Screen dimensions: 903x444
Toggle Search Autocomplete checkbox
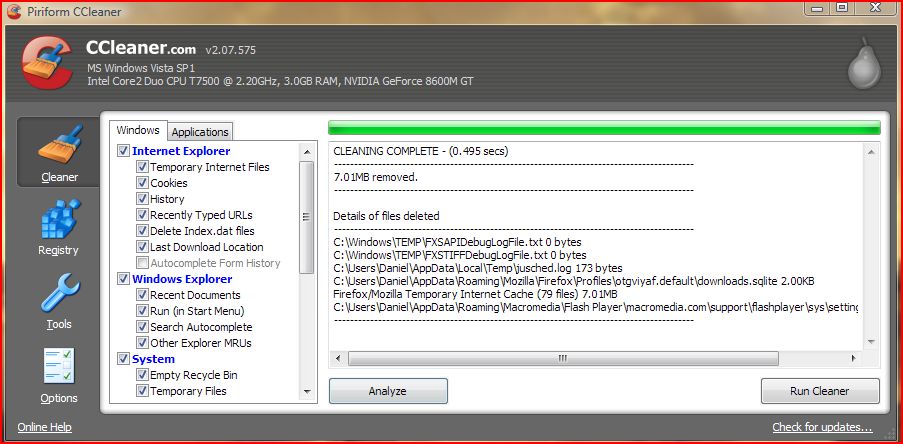[x=142, y=327]
